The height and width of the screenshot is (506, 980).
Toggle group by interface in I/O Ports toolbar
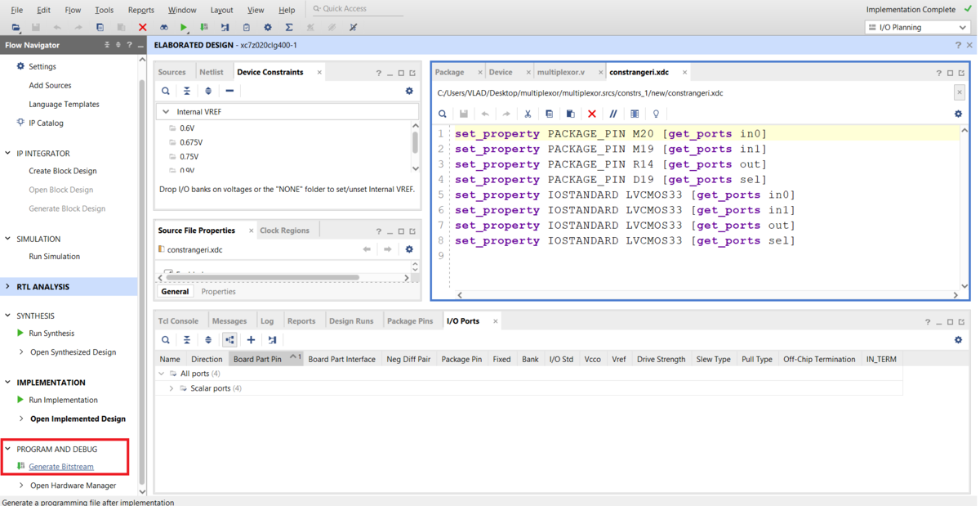tap(229, 339)
